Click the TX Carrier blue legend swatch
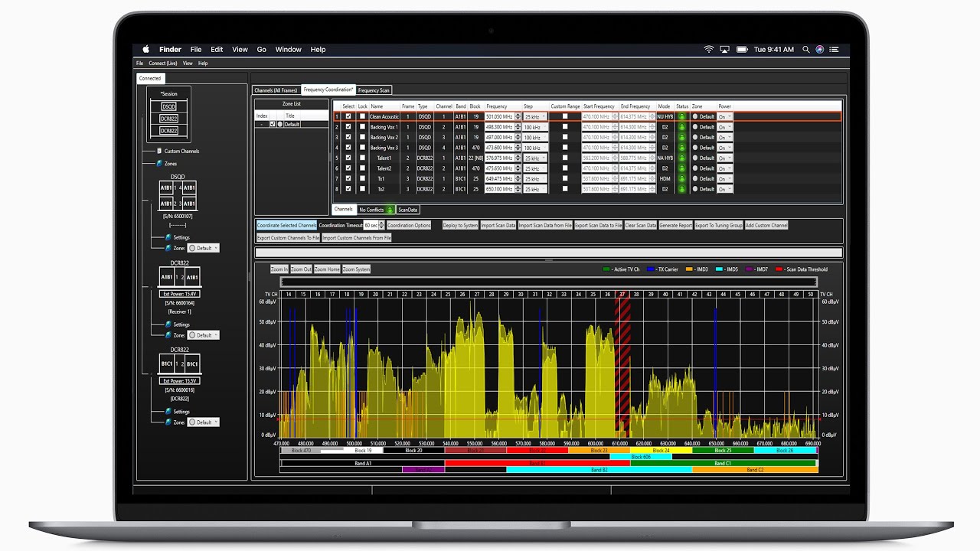 click(650, 269)
